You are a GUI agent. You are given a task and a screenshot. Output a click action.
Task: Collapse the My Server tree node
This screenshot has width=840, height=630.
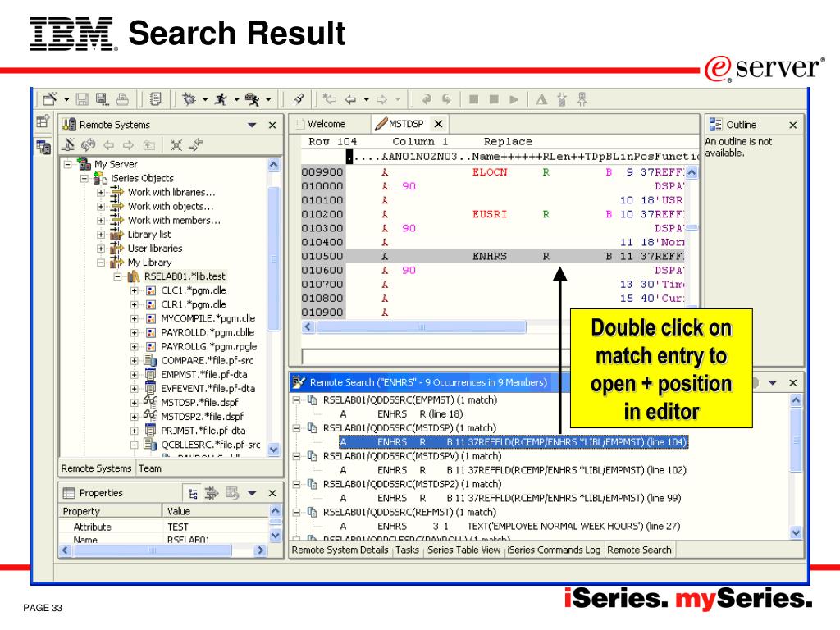(67, 164)
